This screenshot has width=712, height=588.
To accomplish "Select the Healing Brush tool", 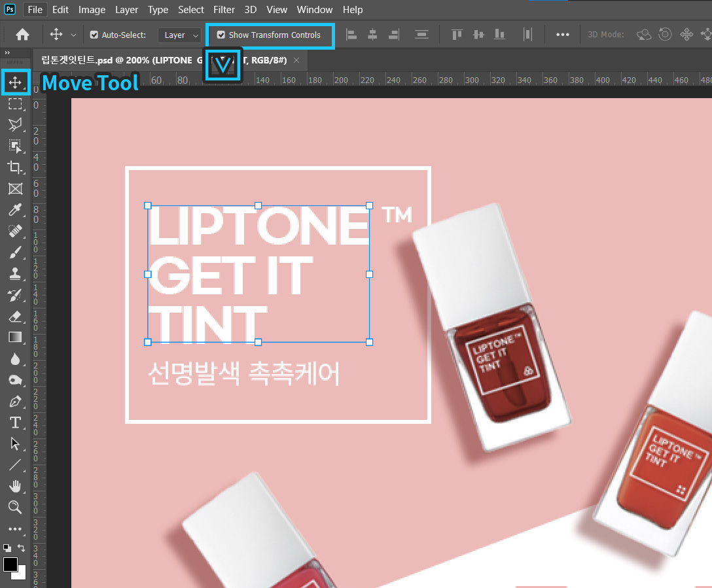I will point(15,231).
